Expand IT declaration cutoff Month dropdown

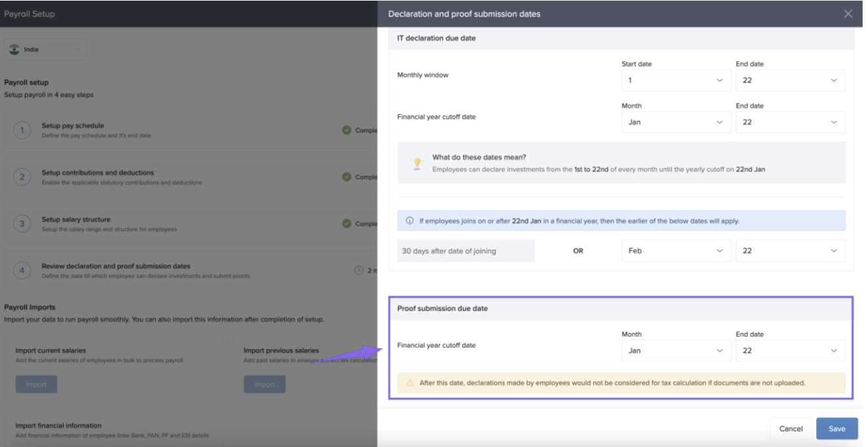(675, 122)
